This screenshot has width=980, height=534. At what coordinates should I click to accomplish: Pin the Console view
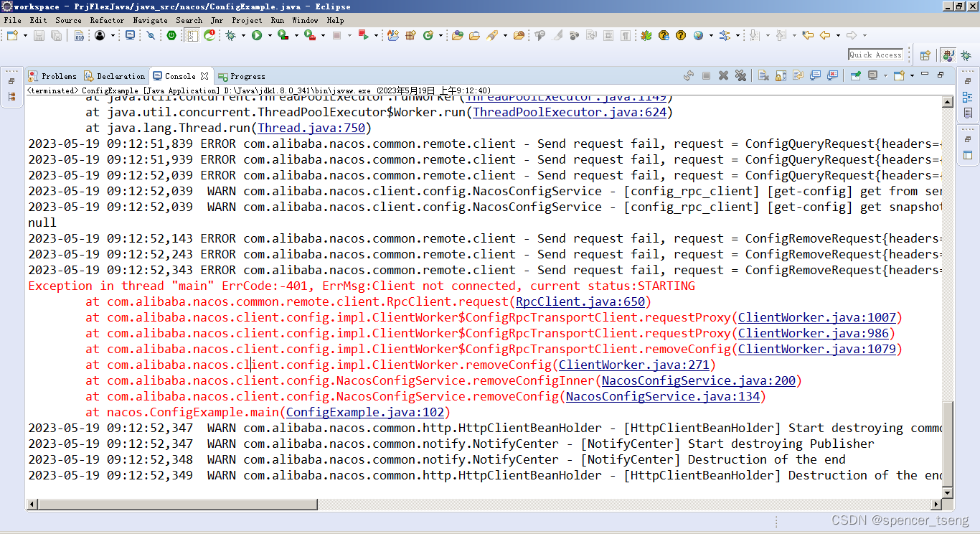point(855,75)
